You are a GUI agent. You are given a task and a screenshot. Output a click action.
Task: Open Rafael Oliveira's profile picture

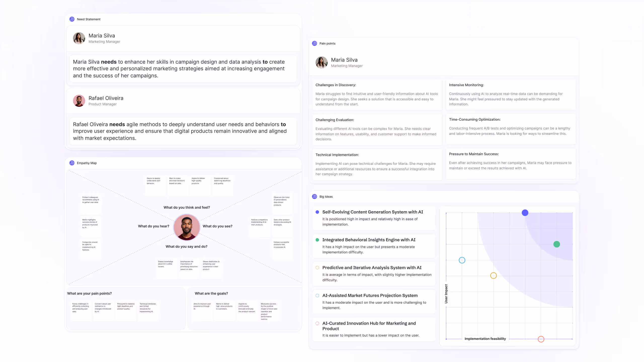(79, 101)
